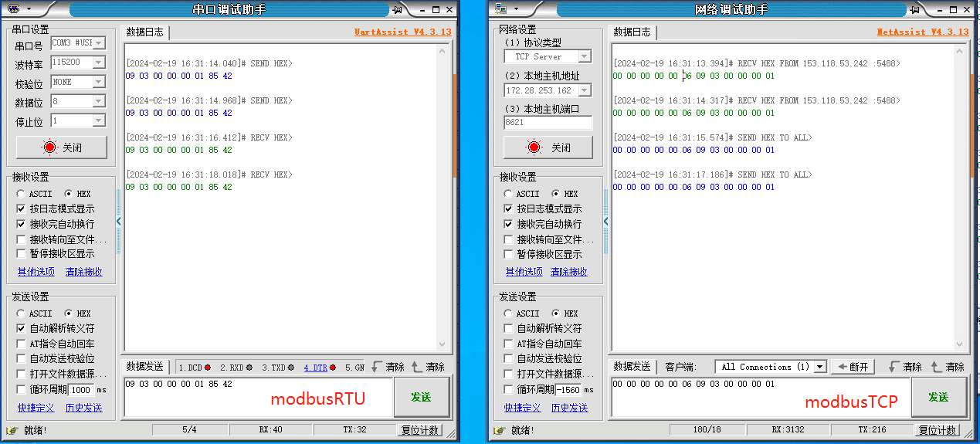Image resolution: width=980 pixels, height=444 pixels.
Task: Click the TXD signal indicator
Action: (291, 368)
